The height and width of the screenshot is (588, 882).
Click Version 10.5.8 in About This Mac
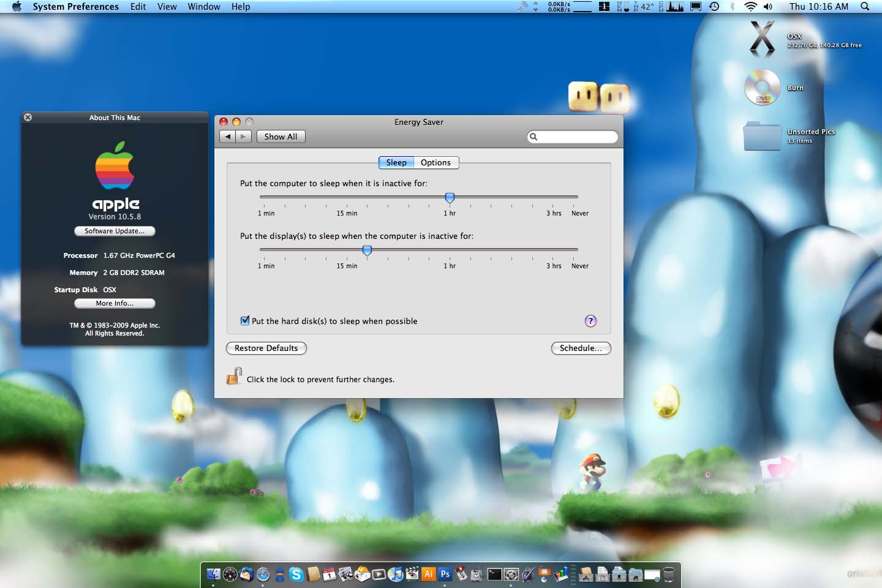(x=115, y=216)
